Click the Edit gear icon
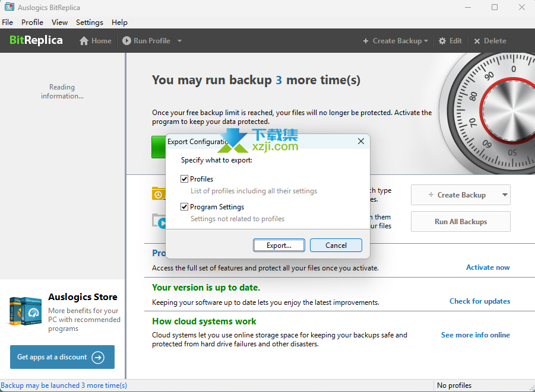535x392 pixels. [x=442, y=41]
